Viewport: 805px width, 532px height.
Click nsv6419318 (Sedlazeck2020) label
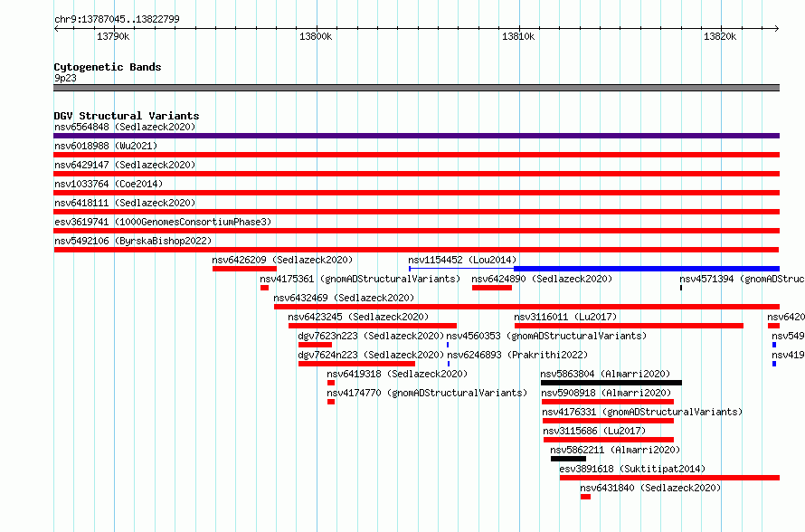(397, 374)
